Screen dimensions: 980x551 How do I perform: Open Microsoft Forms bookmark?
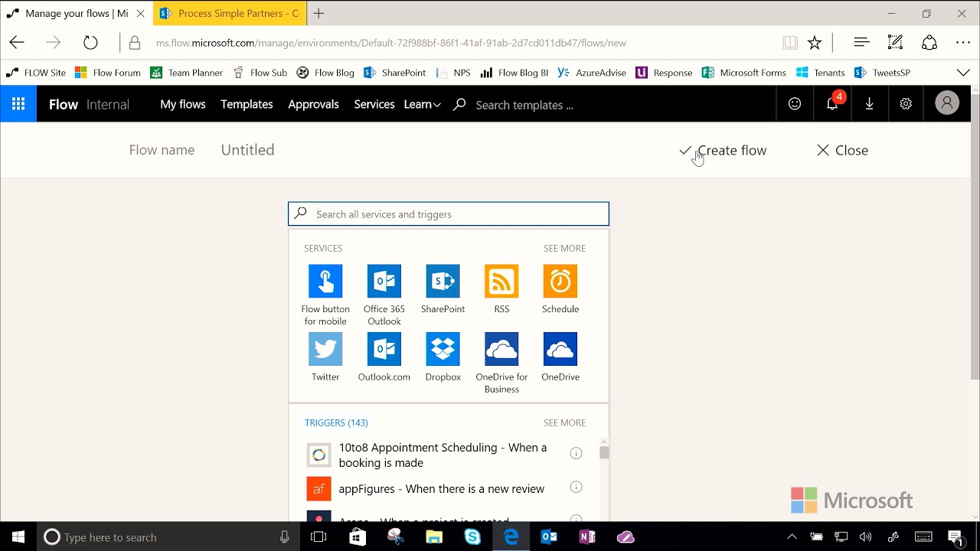coord(744,73)
